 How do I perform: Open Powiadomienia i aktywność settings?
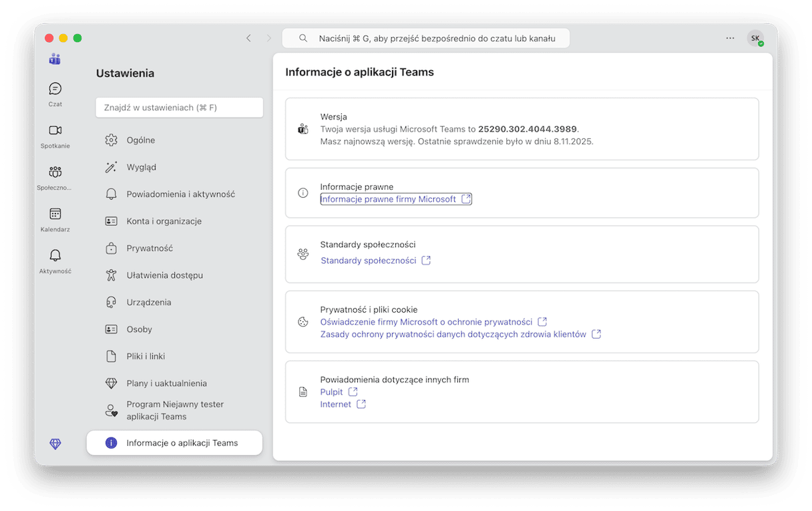pos(180,194)
